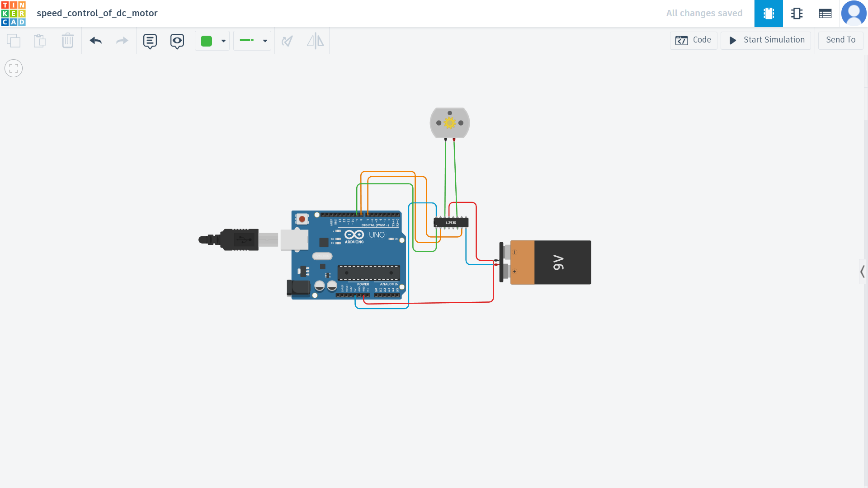This screenshot has height=488, width=868.
Task: Click the Tinkercad logo
Action: [x=14, y=14]
